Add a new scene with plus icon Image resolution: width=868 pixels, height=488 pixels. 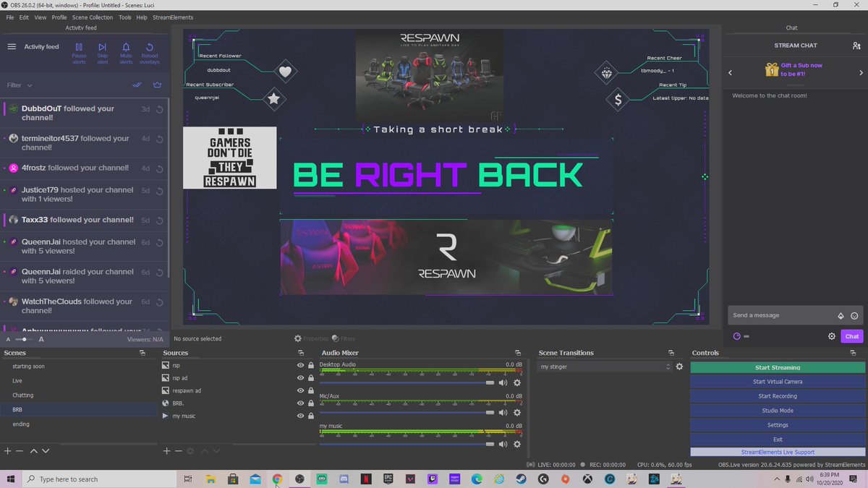click(8, 450)
